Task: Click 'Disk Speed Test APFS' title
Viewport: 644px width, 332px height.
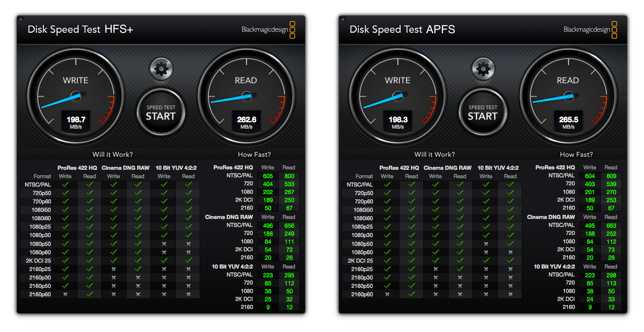Action: (402, 29)
